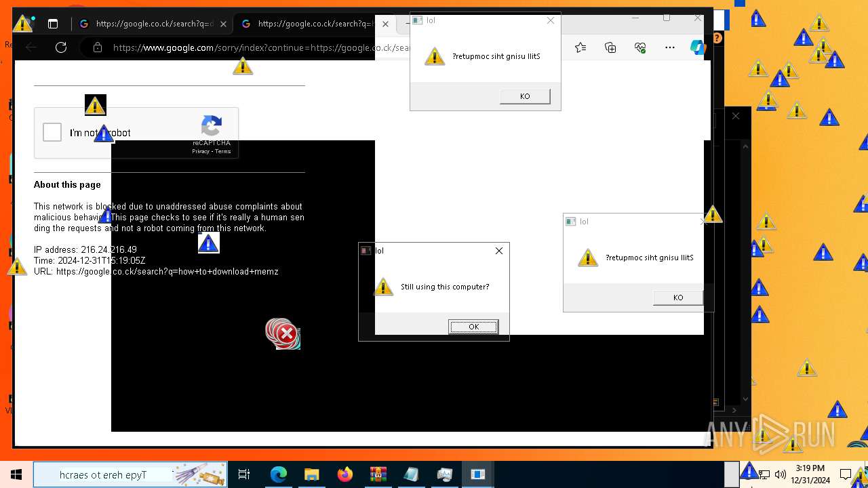
Task: Open the clock showing 3:19 PM
Action: click(x=810, y=474)
